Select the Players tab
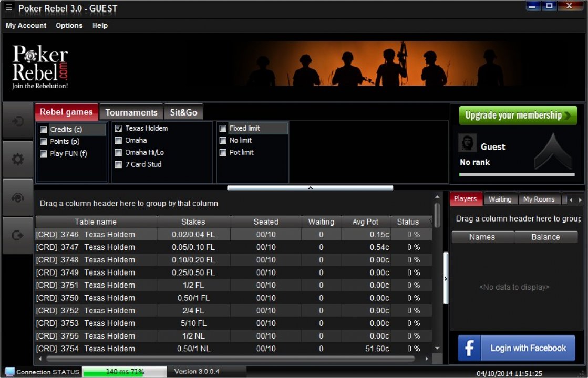 [x=466, y=199]
